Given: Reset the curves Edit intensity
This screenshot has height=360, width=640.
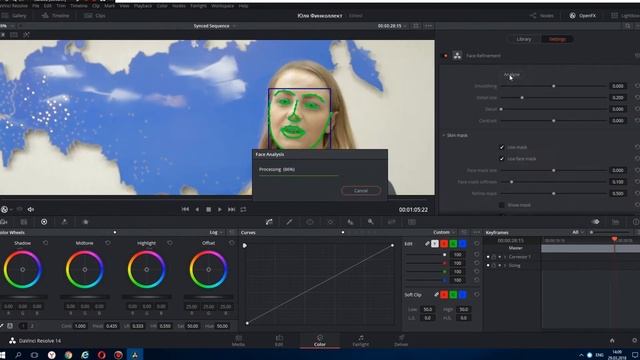Looking at the screenshot, I should (x=476, y=244).
